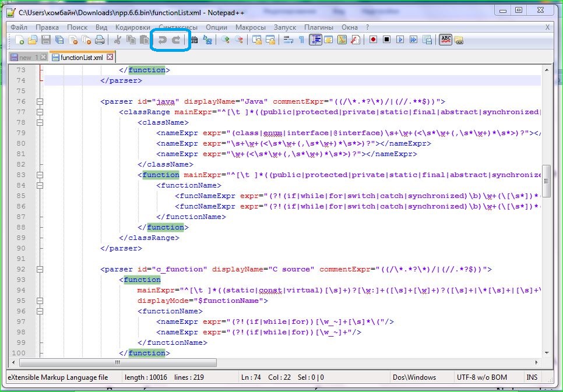This screenshot has height=392, width=563.
Task: Open the Поиск menu
Action: click(77, 27)
